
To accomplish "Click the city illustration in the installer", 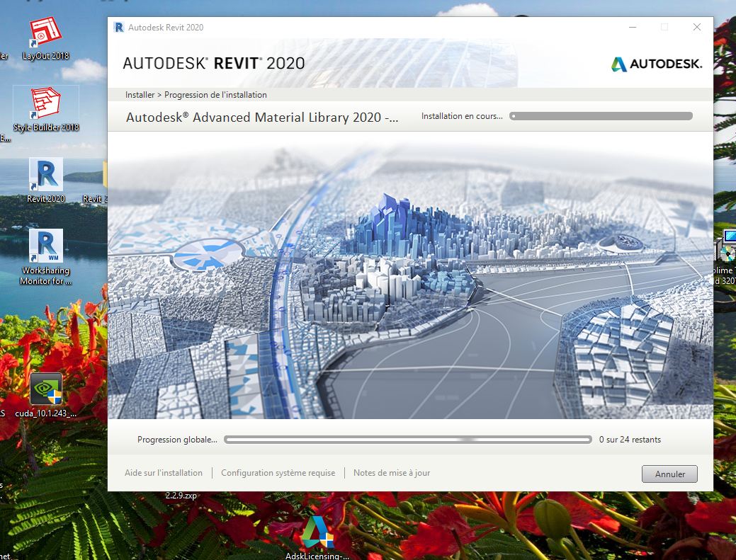I will [410, 275].
